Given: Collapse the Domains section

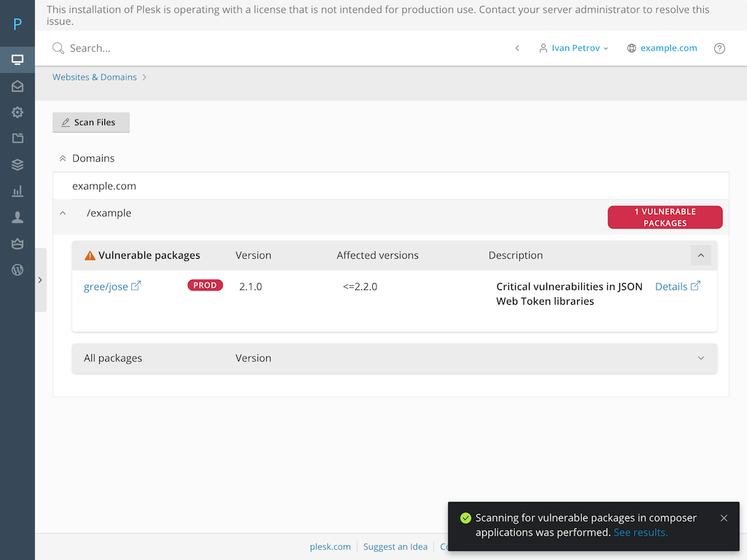Looking at the screenshot, I should point(63,158).
